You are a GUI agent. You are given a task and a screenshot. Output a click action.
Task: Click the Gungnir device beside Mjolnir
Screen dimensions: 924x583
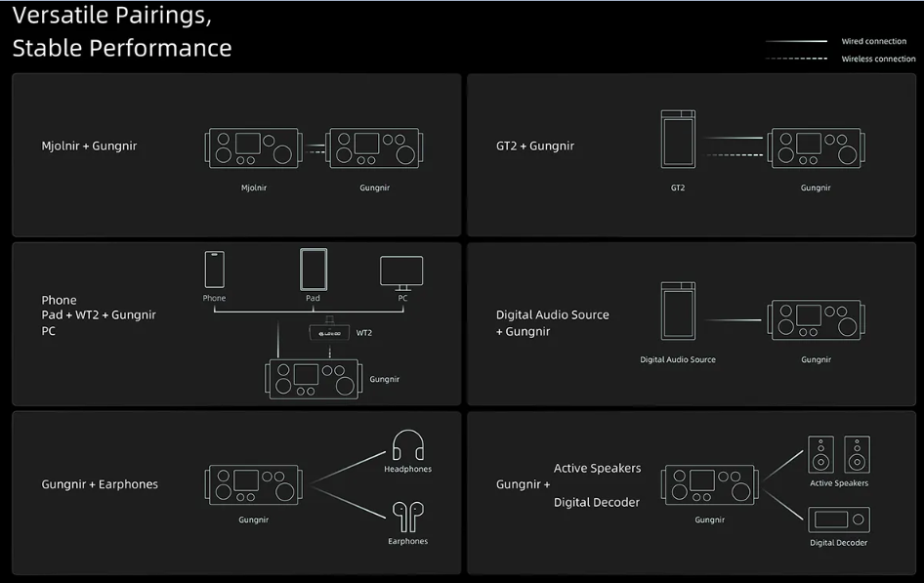point(375,147)
